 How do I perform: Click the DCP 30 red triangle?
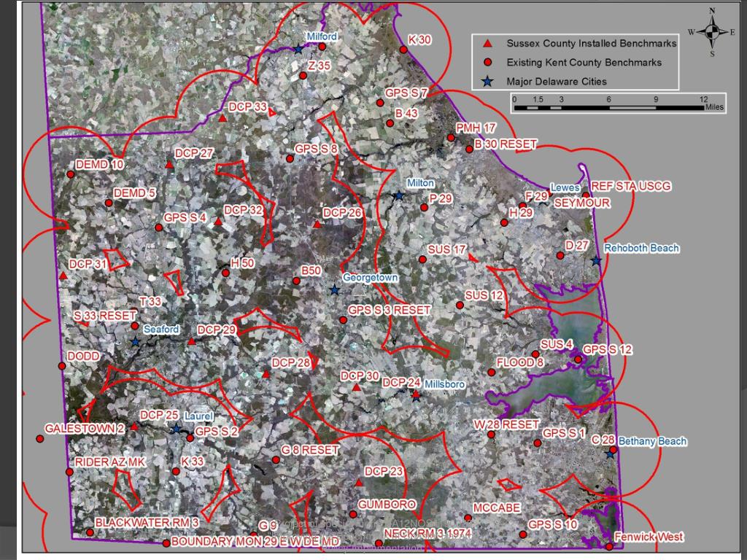(356, 388)
